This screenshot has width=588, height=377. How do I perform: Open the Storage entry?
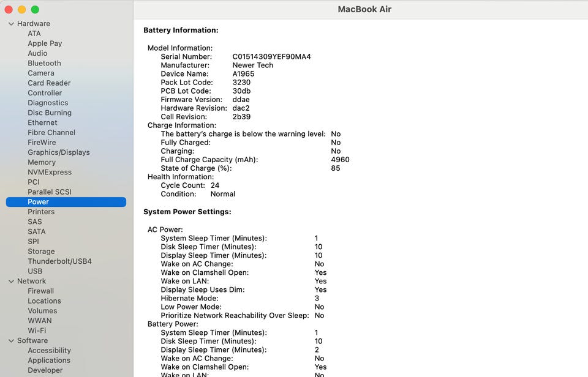point(41,252)
